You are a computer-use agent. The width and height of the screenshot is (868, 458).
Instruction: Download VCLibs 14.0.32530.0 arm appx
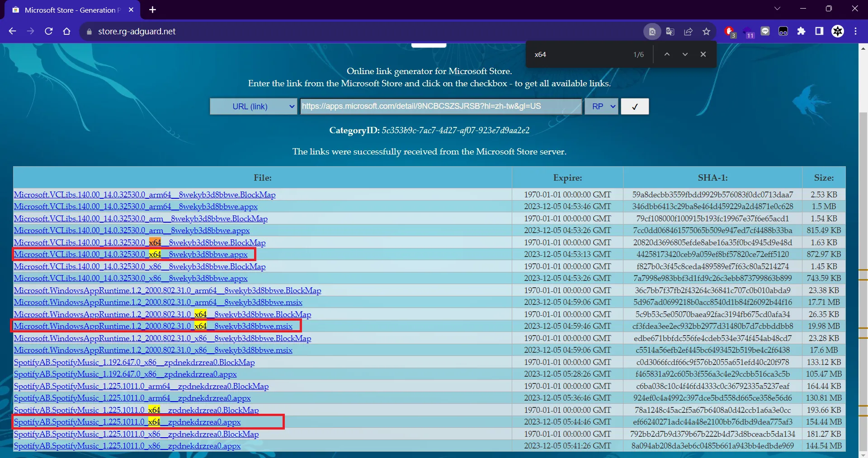click(132, 230)
